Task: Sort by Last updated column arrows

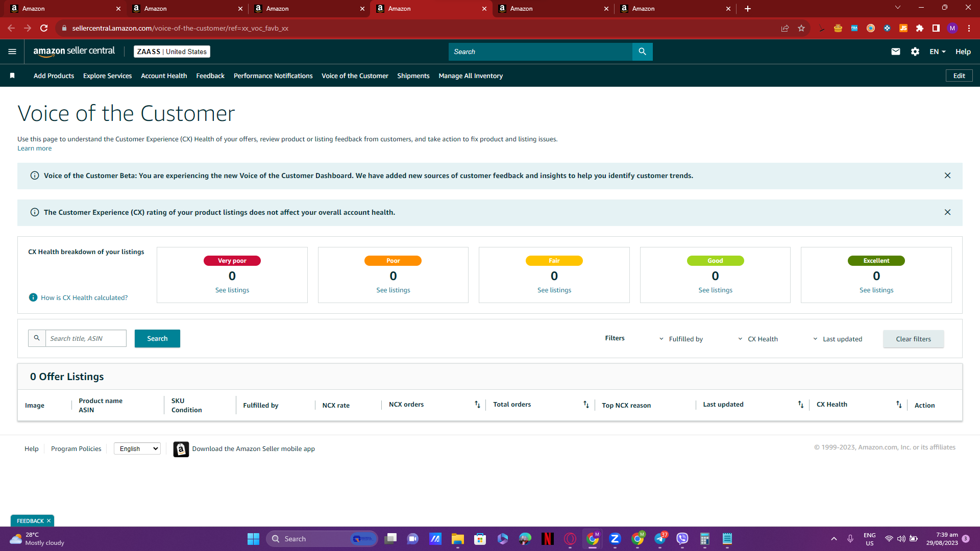Action: tap(801, 405)
